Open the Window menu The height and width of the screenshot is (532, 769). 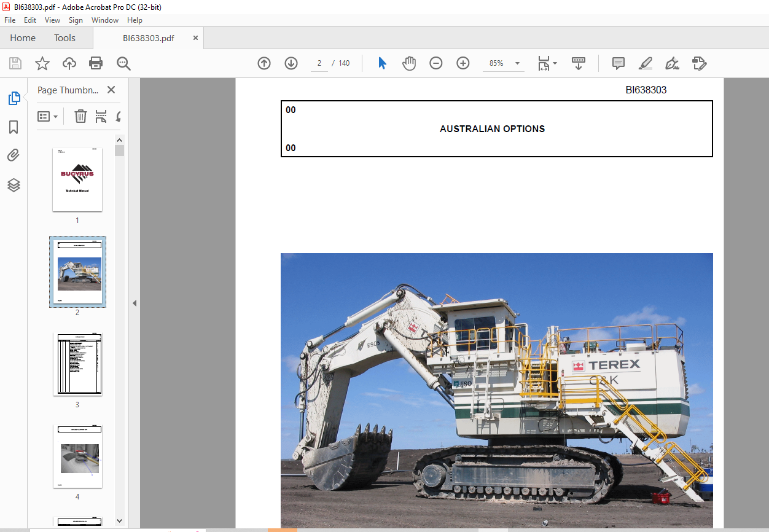tap(105, 20)
